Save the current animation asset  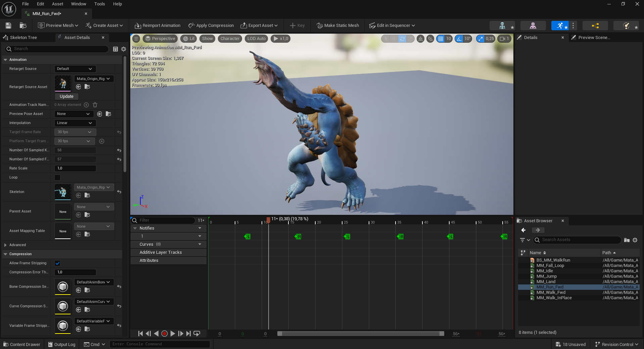[x=8, y=26]
